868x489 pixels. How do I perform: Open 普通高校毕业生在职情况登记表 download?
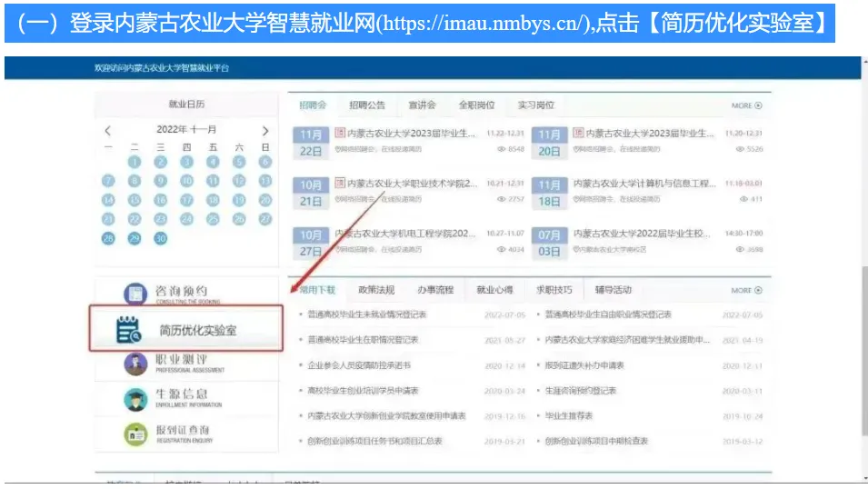[363, 340]
